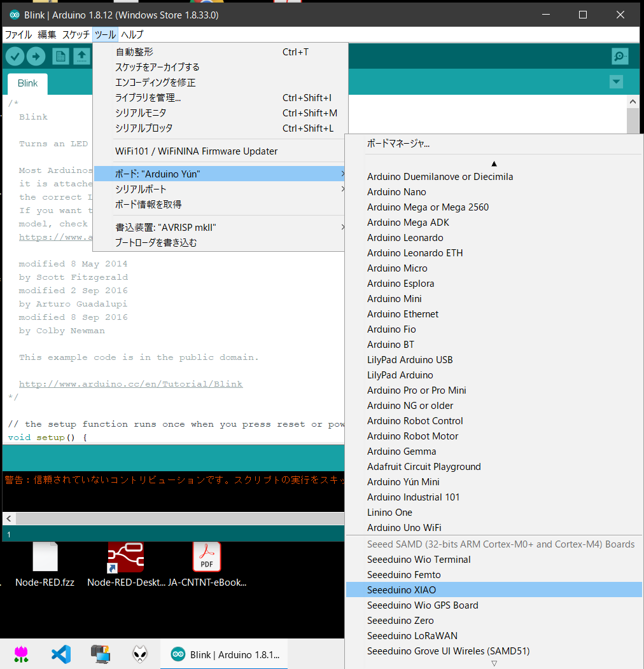Image resolution: width=644 pixels, height=669 pixels.
Task: Select Arduino Mega or Mega 2560 board
Action: (x=494, y=207)
